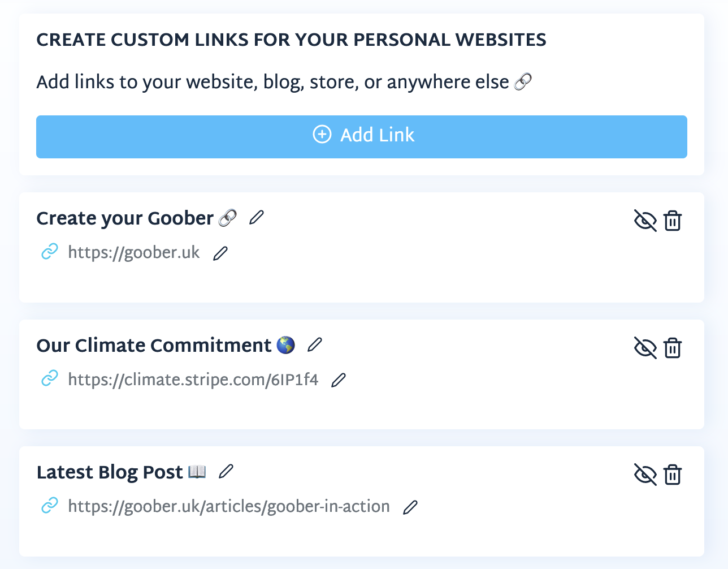Edit the goober-in-action article URL with pencil icon
728x569 pixels.
[x=410, y=507]
